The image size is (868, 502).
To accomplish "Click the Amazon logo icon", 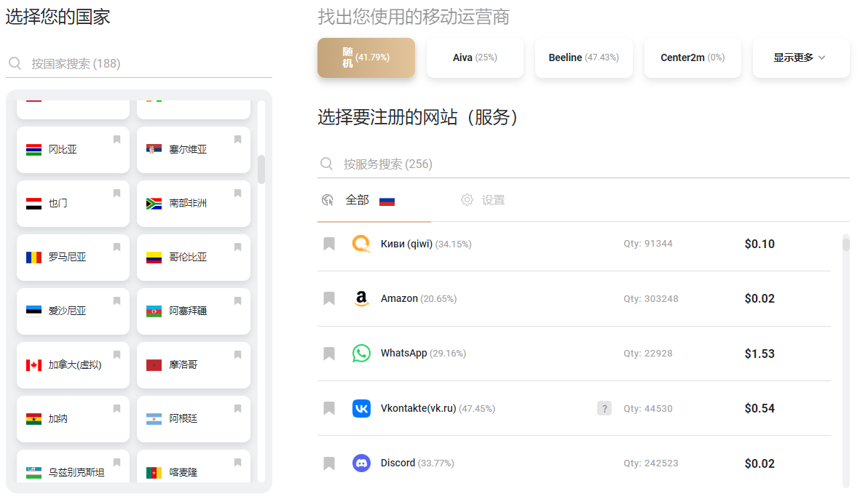I will 361,298.
